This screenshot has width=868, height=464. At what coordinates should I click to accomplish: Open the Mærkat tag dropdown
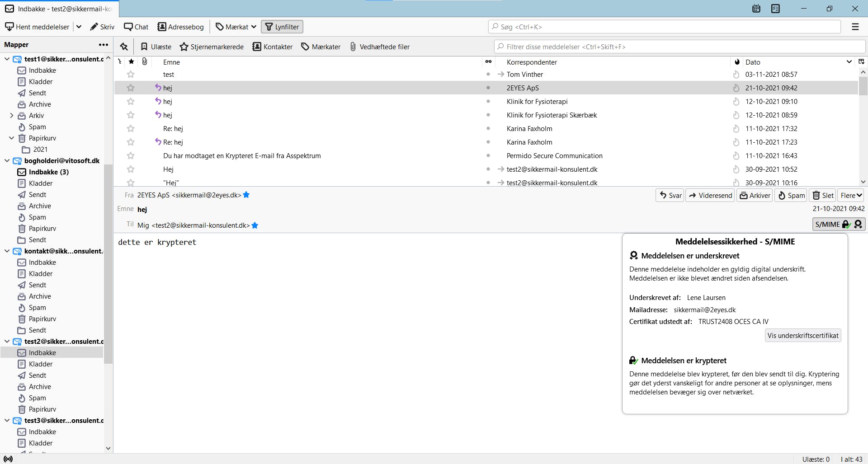pyautogui.click(x=236, y=27)
